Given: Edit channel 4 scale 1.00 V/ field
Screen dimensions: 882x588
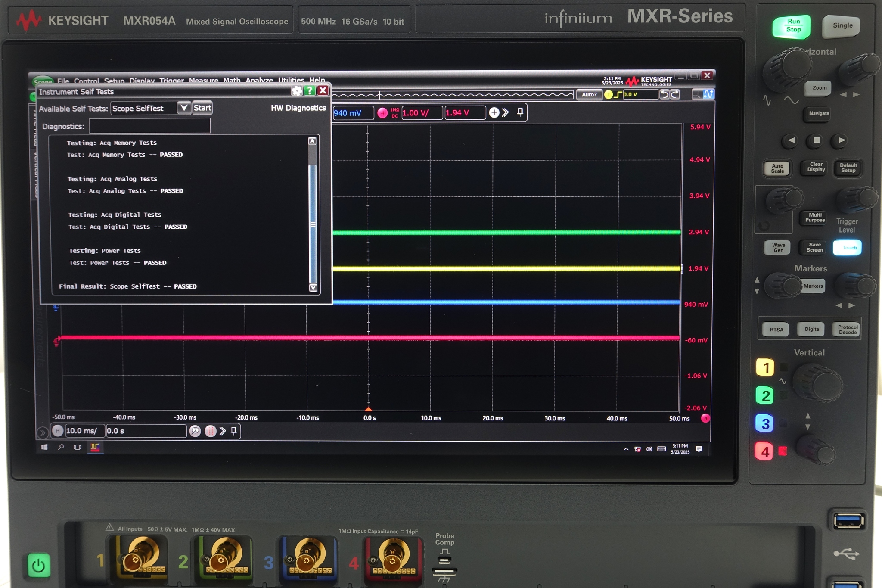Looking at the screenshot, I should pyautogui.click(x=422, y=113).
